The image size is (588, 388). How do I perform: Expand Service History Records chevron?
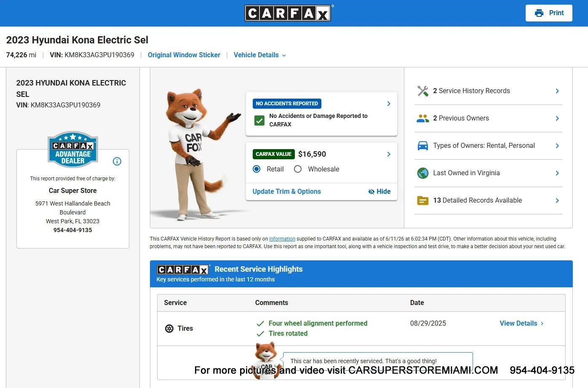click(x=557, y=91)
